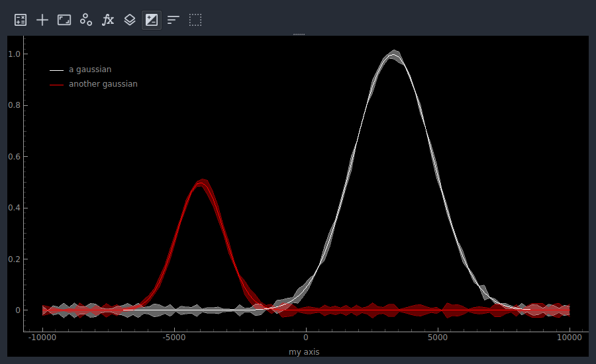The image size is (596, 364).
Task: Toggle the highlighted exposure plot-style button
Action: (152, 20)
